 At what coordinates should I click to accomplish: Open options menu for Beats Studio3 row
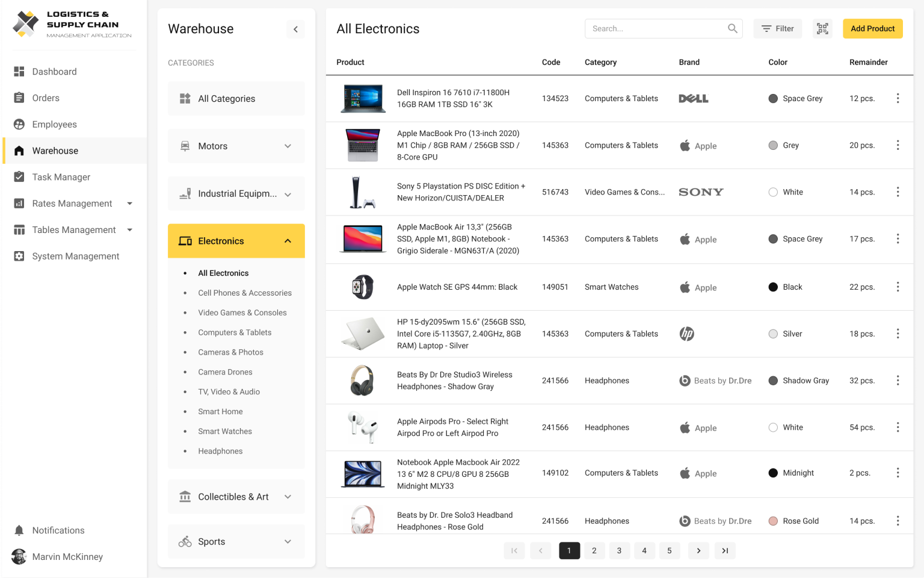pos(898,381)
